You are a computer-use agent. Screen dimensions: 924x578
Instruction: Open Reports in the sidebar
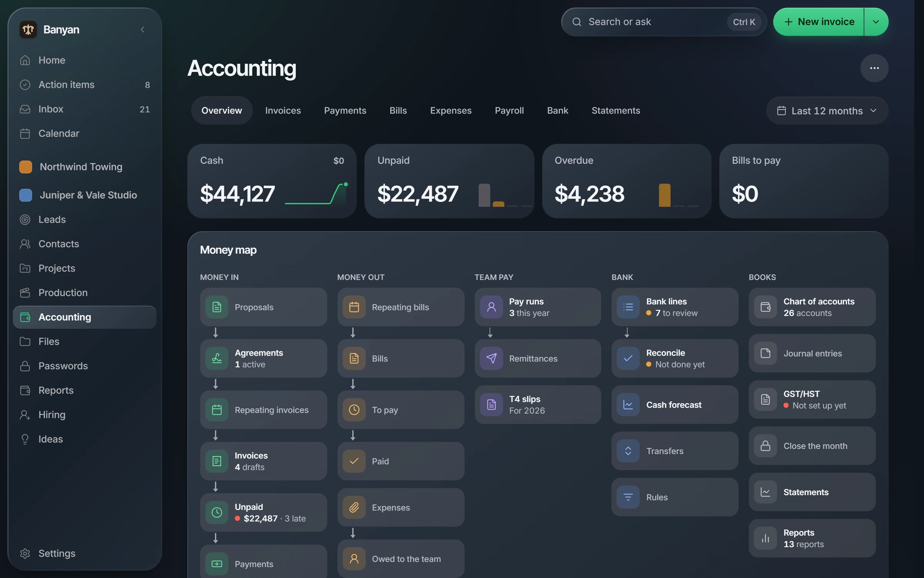click(85, 390)
